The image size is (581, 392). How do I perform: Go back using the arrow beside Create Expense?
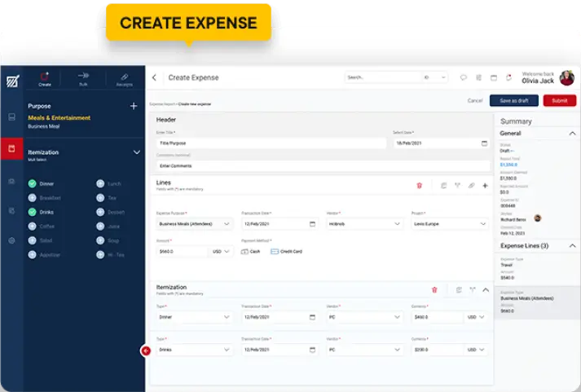coord(155,77)
